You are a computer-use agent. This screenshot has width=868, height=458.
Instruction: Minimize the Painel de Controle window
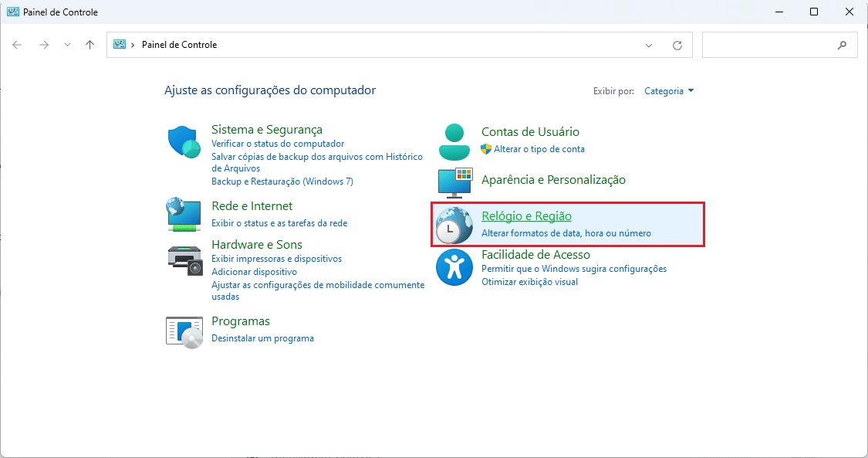(779, 12)
